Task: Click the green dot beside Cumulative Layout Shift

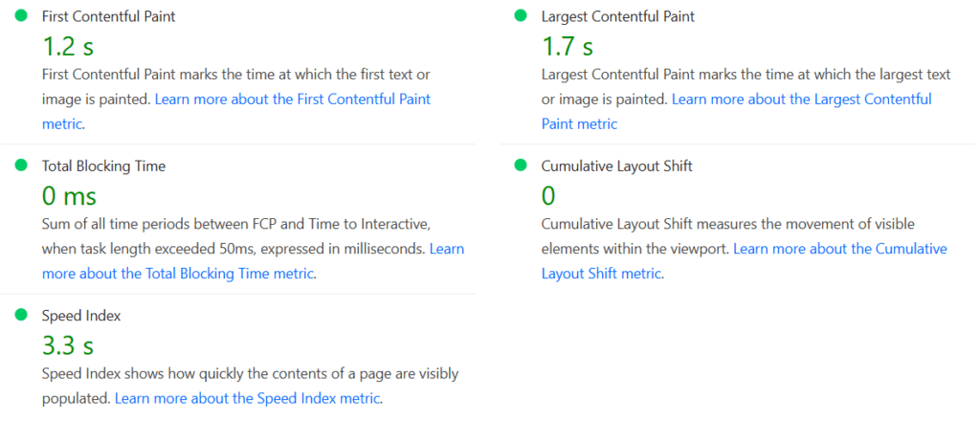Action: (521, 166)
